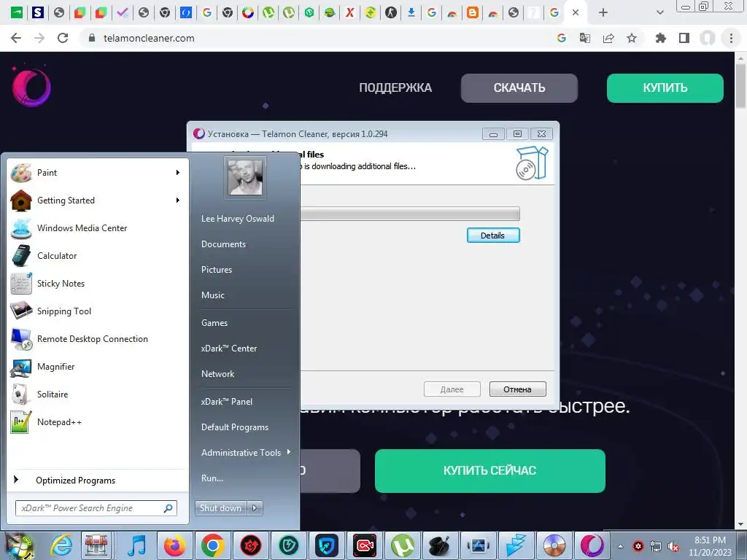Open the red screen recorder taskbar icon
Screen dimensions: 747x560
tap(365, 545)
